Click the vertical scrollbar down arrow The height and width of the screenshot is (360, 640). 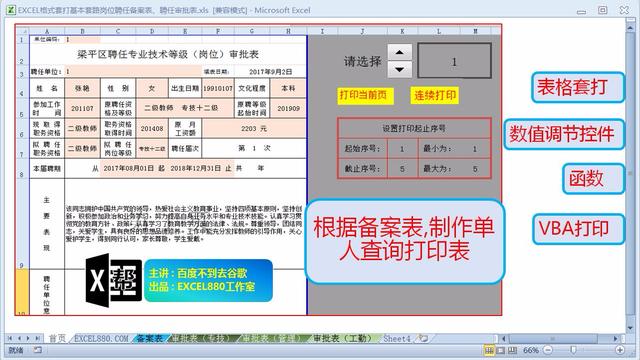coord(631,328)
